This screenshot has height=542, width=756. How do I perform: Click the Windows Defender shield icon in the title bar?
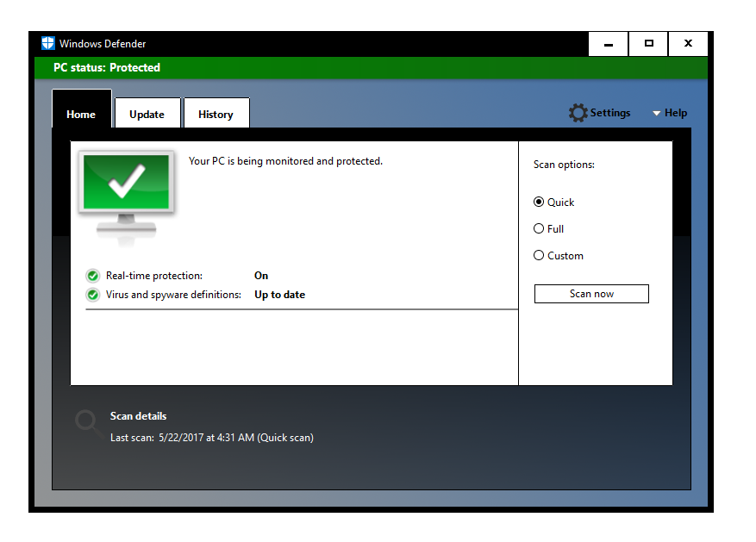[48, 42]
